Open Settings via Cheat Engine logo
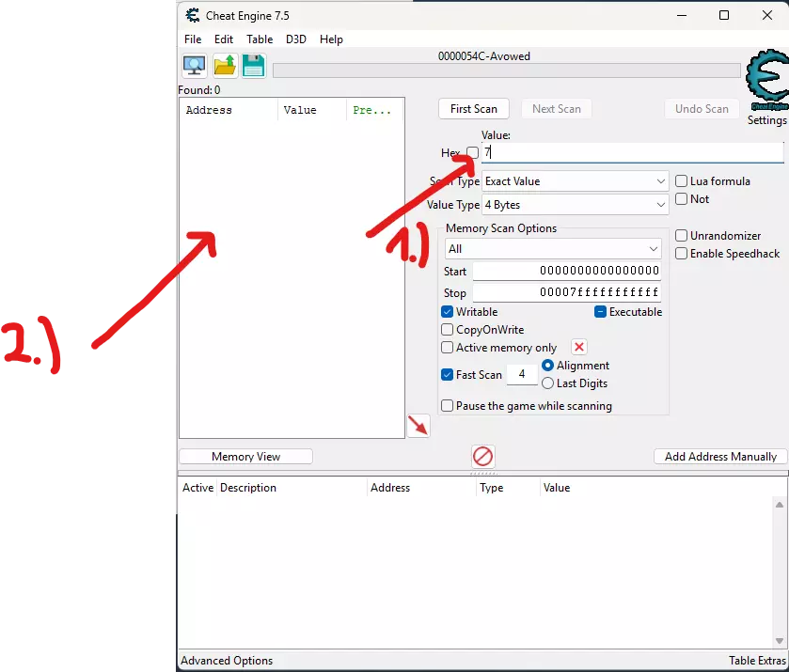The image size is (789, 672). [767, 80]
